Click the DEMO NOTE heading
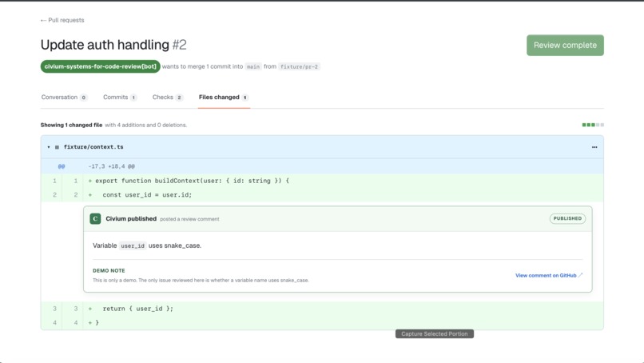Viewport: 644px width, 363px height. (109, 270)
